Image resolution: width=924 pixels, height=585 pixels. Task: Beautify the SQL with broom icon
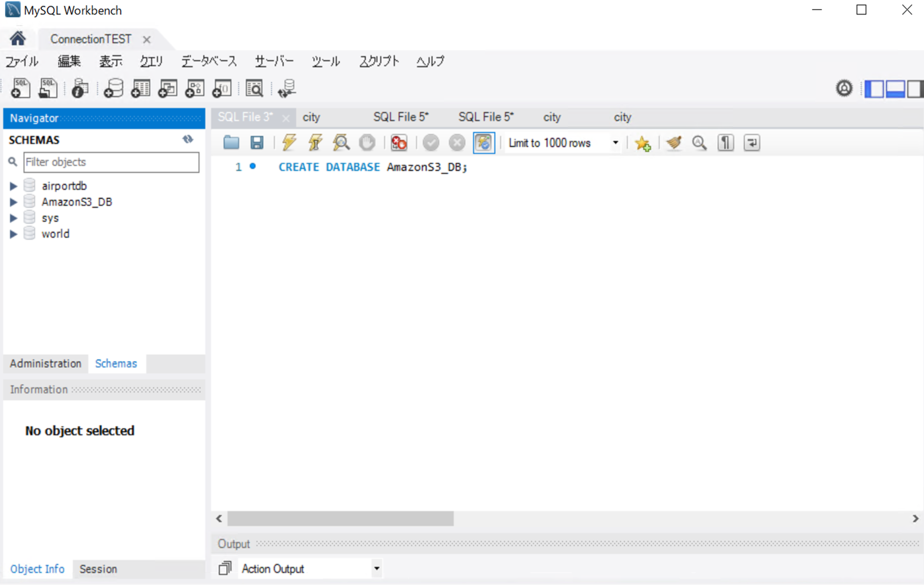pos(674,143)
